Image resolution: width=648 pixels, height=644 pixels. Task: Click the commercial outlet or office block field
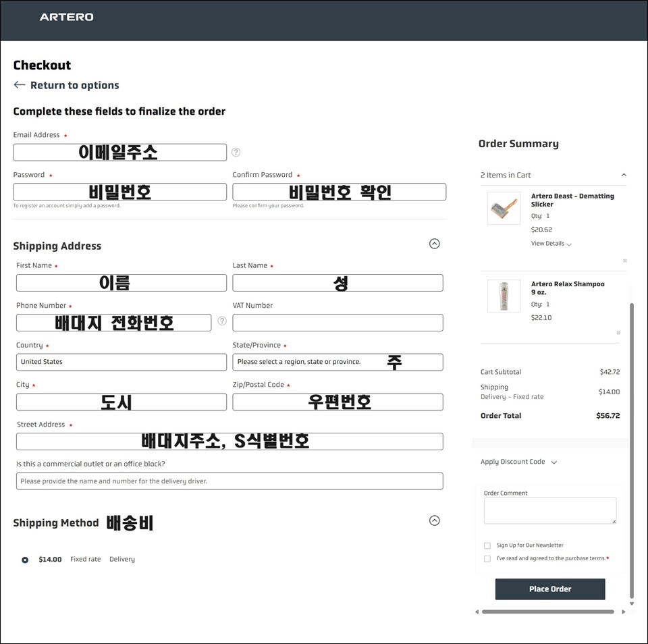click(230, 481)
